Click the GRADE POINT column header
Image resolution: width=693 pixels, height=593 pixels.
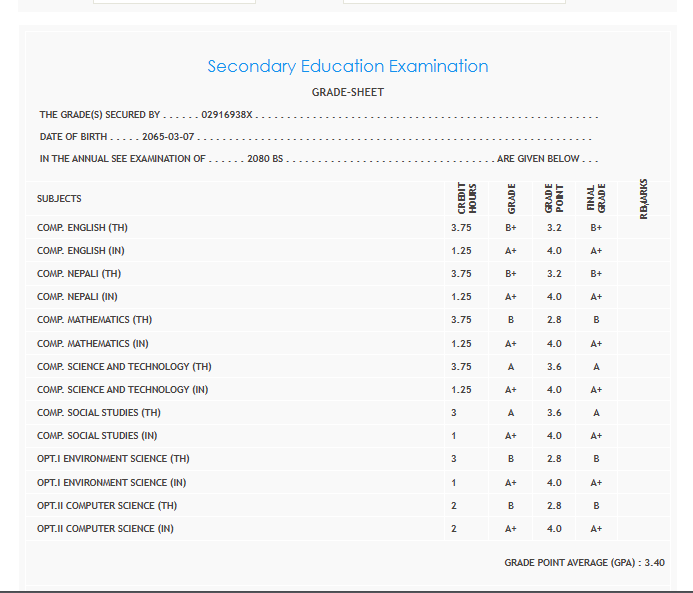pos(554,198)
